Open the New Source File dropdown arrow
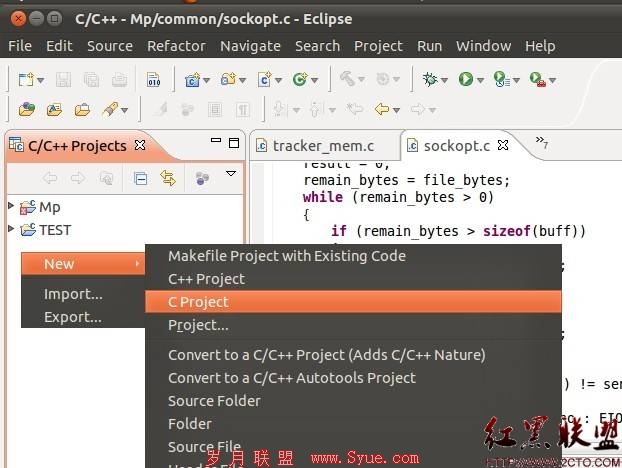 [278, 81]
